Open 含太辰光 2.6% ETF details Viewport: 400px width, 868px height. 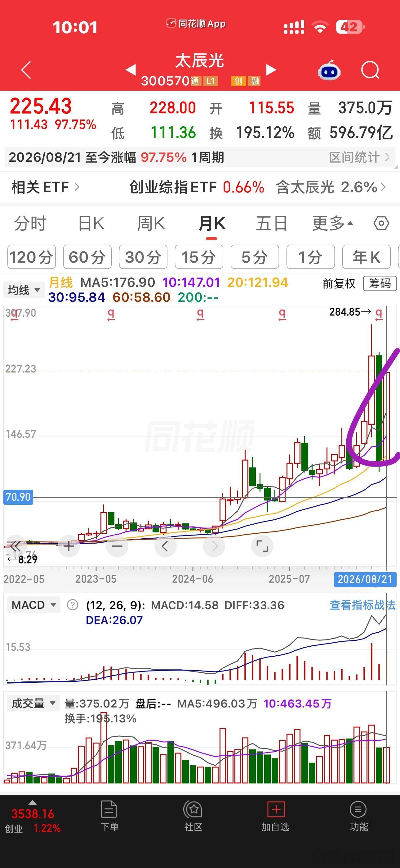[331, 187]
